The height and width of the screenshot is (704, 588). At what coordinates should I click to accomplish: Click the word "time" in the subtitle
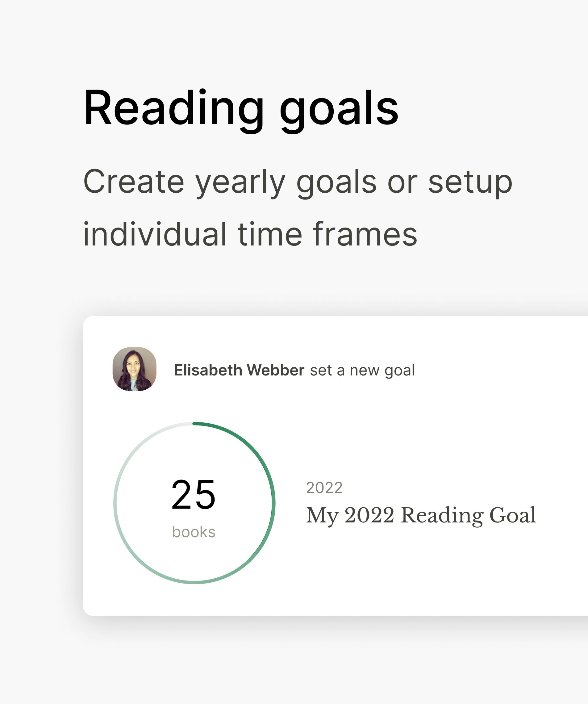point(270,234)
